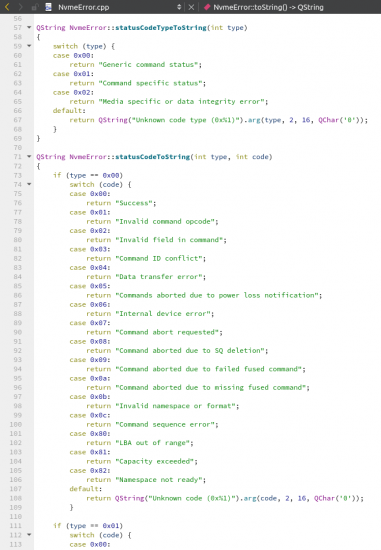Click "Command aborted due to missing fused command"

click(211, 388)
